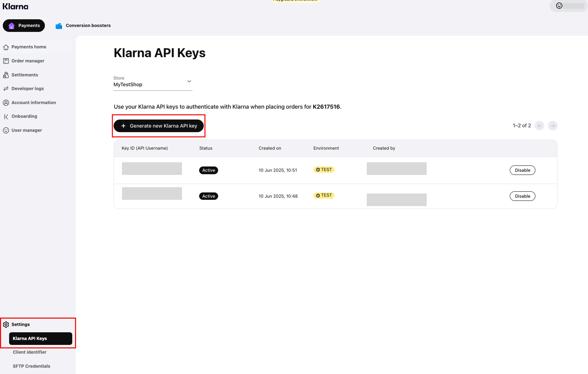
Task: Click TEST badge in 10:51 row
Action: [324, 170]
